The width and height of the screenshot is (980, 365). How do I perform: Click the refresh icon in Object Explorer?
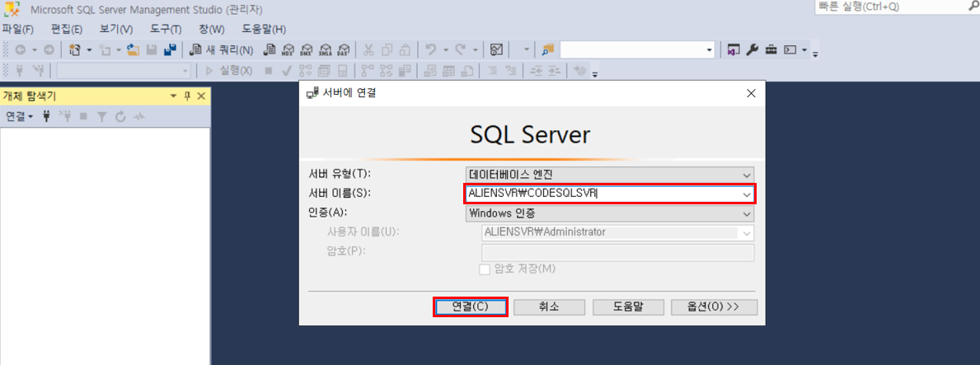coord(120,116)
